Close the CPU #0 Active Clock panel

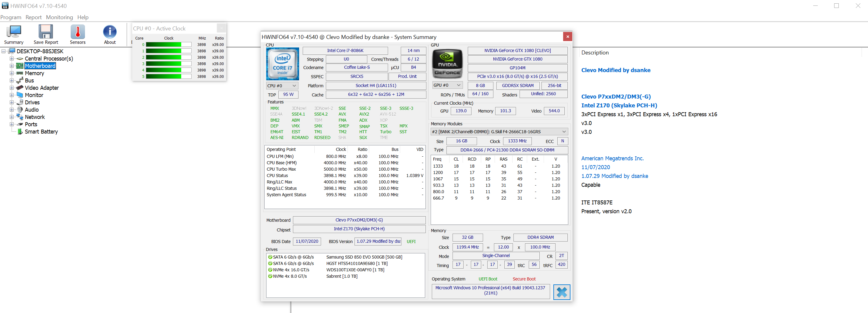click(x=221, y=28)
